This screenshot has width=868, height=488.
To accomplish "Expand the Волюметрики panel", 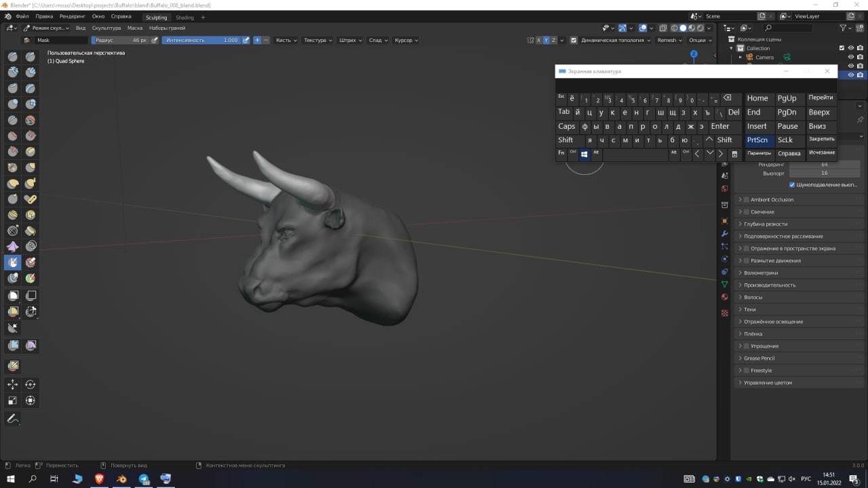I will (x=800, y=273).
